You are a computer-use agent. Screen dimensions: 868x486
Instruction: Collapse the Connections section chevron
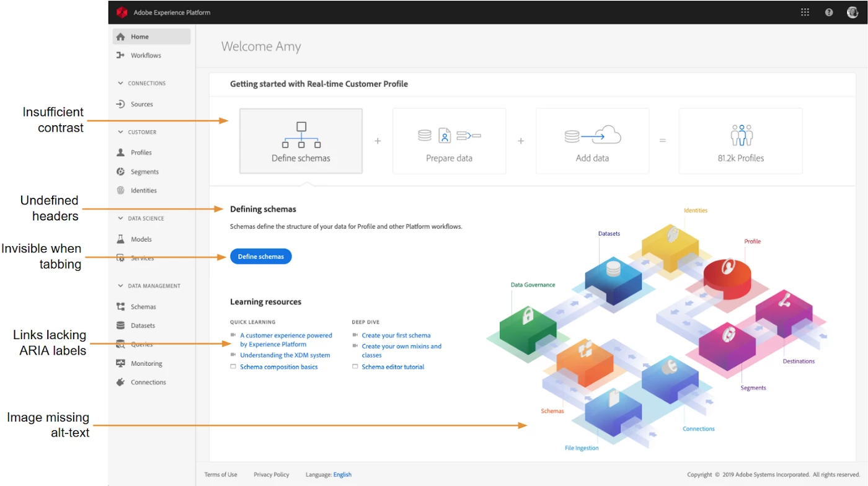[121, 83]
